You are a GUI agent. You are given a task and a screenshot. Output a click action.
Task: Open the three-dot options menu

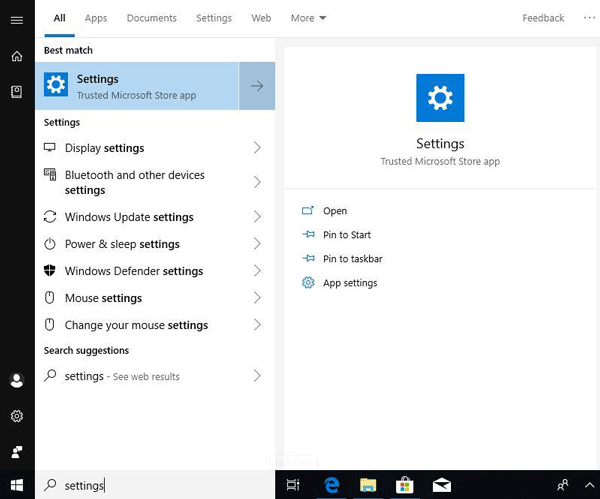(590, 18)
